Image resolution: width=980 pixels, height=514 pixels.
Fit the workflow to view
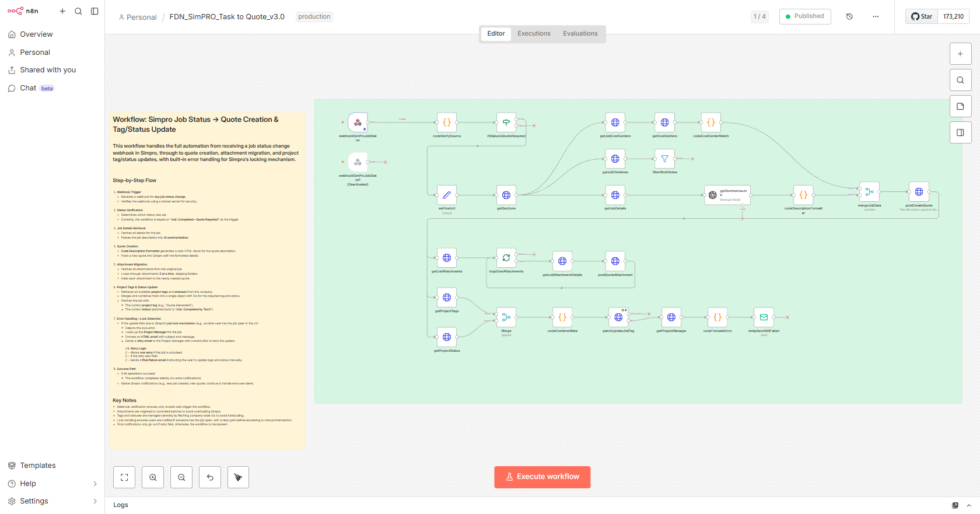(x=124, y=477)
